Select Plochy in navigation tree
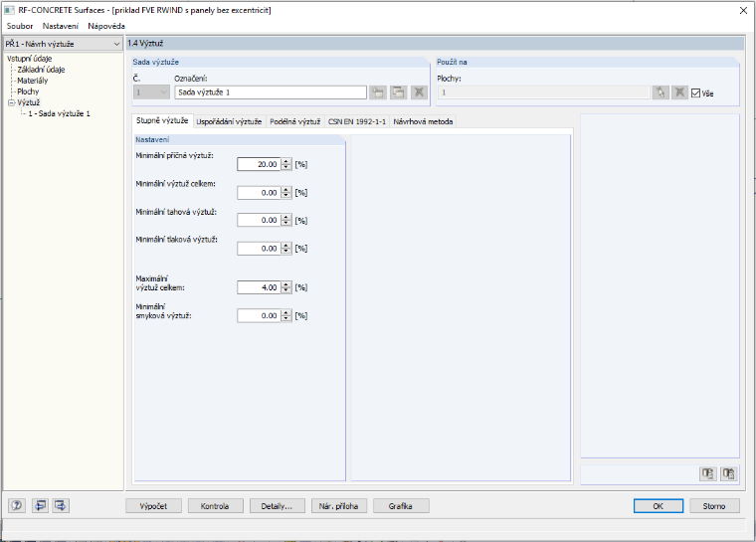This screenshot has width=756, height=542. point(28,91)
